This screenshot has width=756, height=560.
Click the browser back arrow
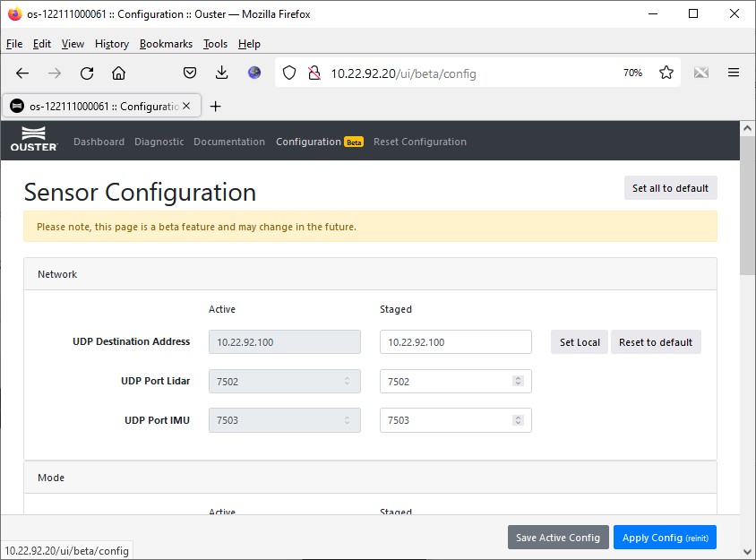22,73
